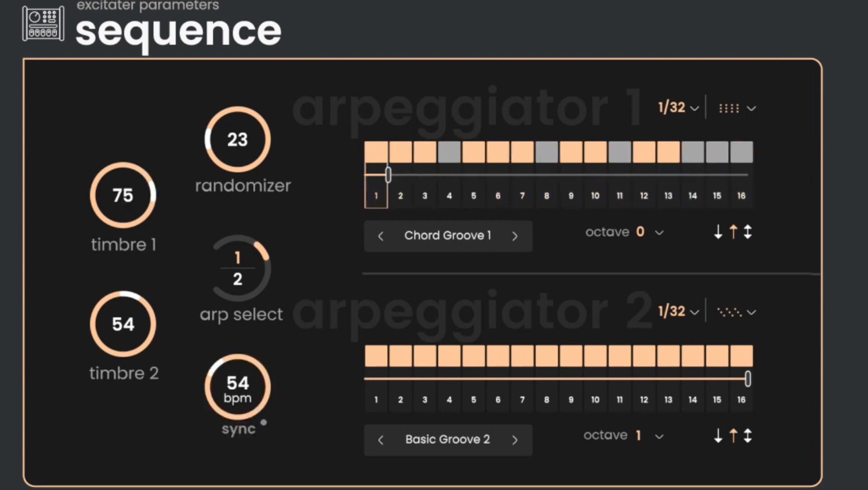Select up direction arrow for arpeggiator 2
Image resolution: width=868 pixels, height=490 pixels.
733,436
